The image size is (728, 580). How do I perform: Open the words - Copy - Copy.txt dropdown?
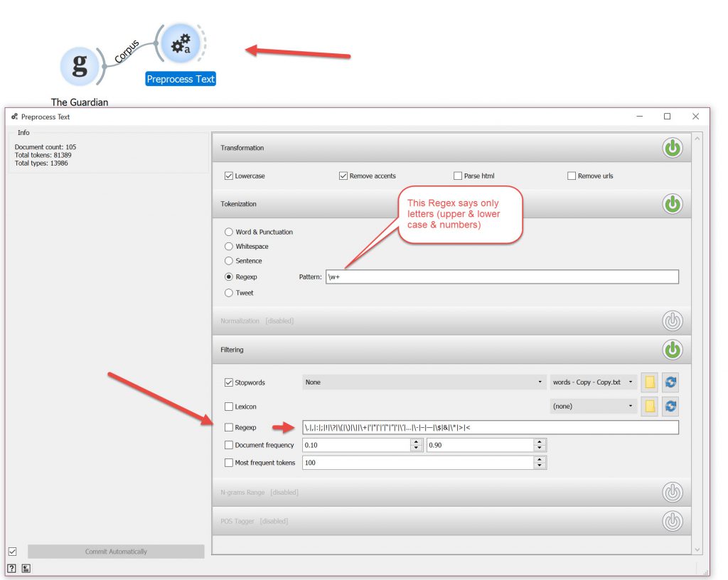tap(592, 382)
